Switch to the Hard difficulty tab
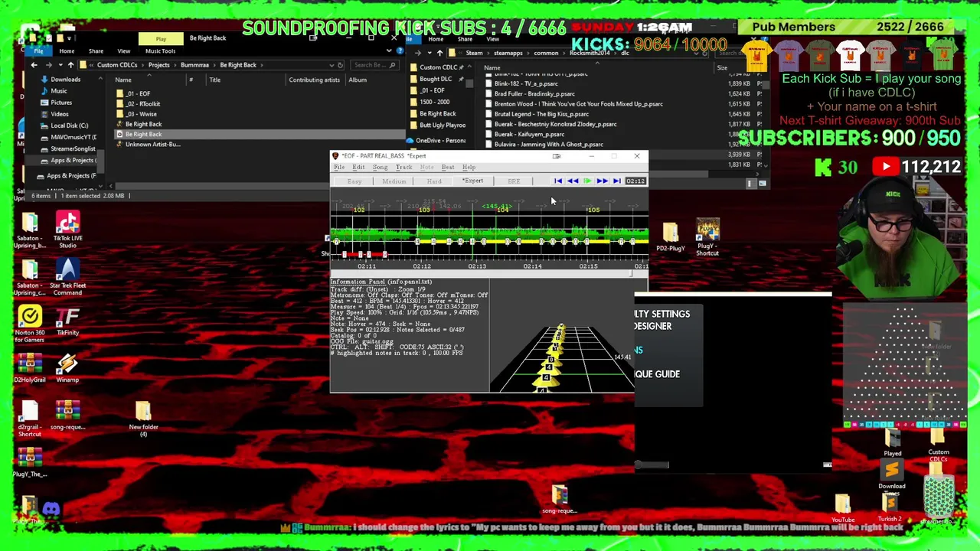This screenshot has height=551, width=980. pos(434,181)
